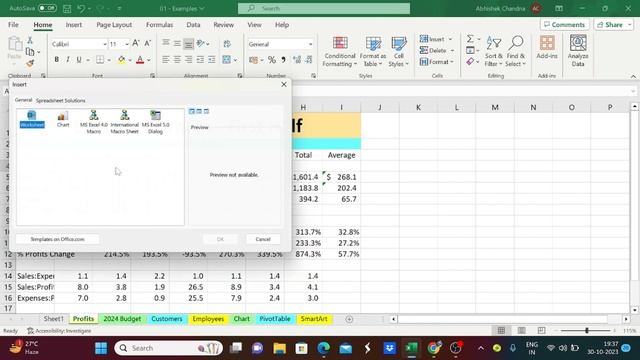Switch to the Page Layout ribbon tab
Viewport: 640px width, 360px height.
coord(114,25)
